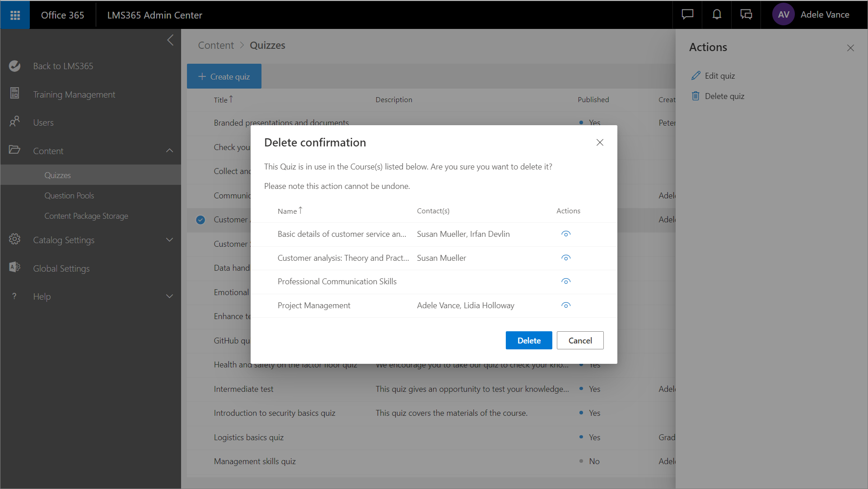
Task: View the Project Management course eye icon
Action: (565, 305)
